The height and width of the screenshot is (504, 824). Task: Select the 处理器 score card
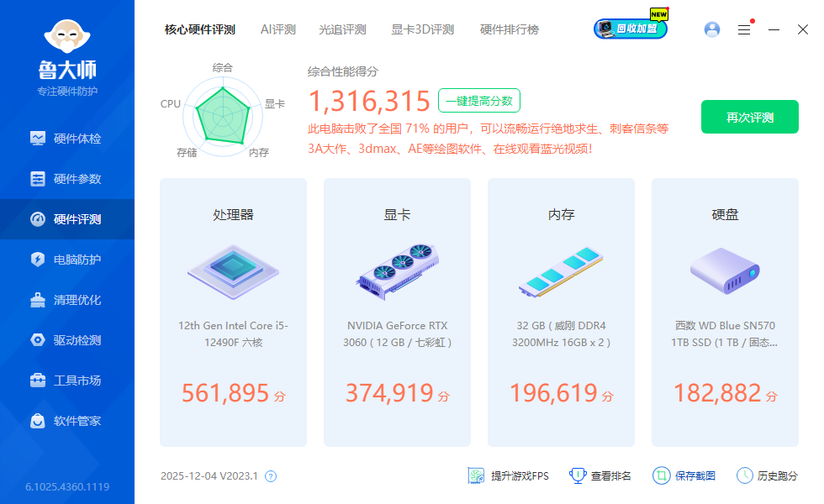(233, 312)
